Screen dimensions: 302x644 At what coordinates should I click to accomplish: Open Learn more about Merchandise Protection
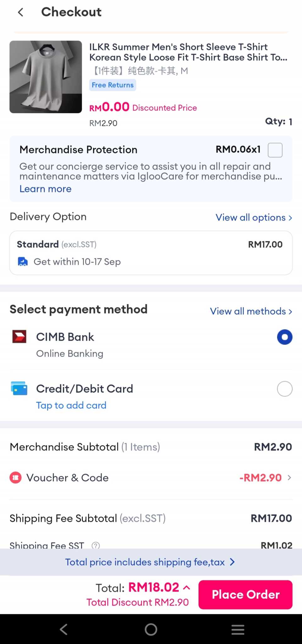coord(46,189)
